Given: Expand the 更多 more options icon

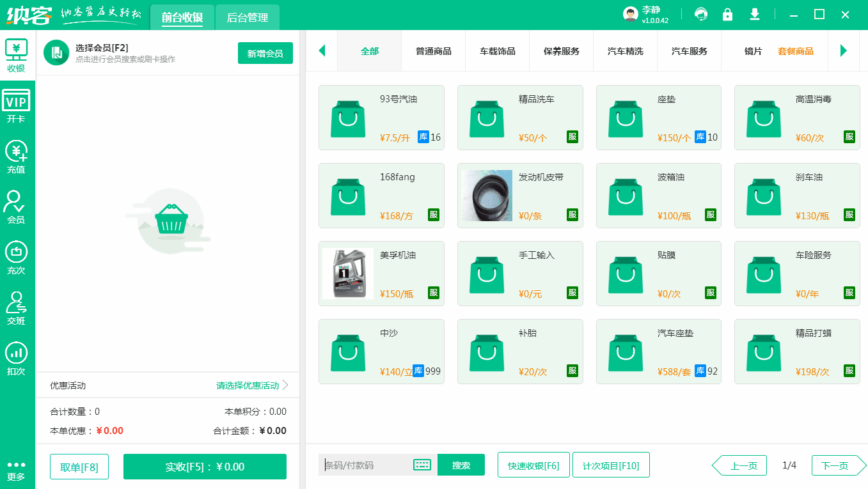Looking at the screenshot, I should click(x=17, y=470).
